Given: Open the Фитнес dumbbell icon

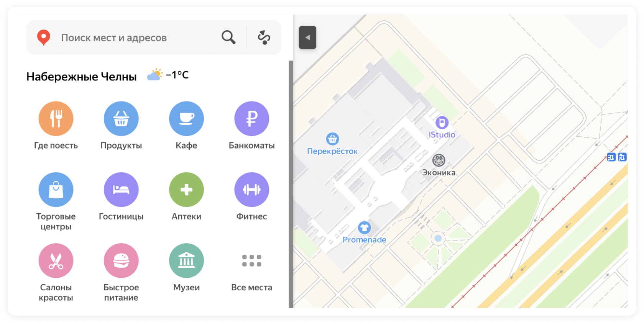Looking at the screenshot, I should [251, 190].
